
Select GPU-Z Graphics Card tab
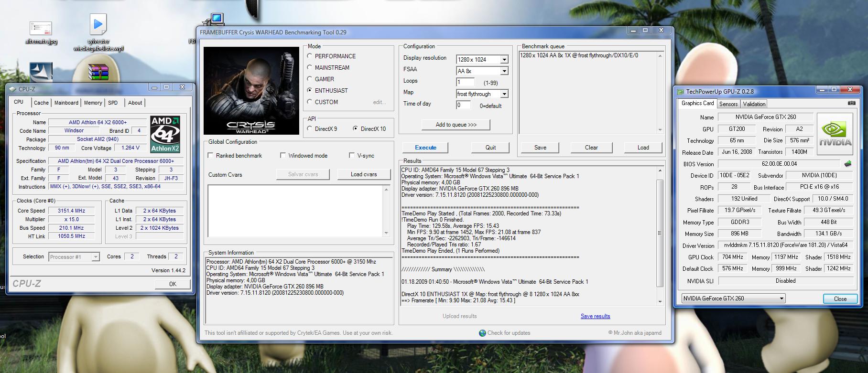point(697,103)
